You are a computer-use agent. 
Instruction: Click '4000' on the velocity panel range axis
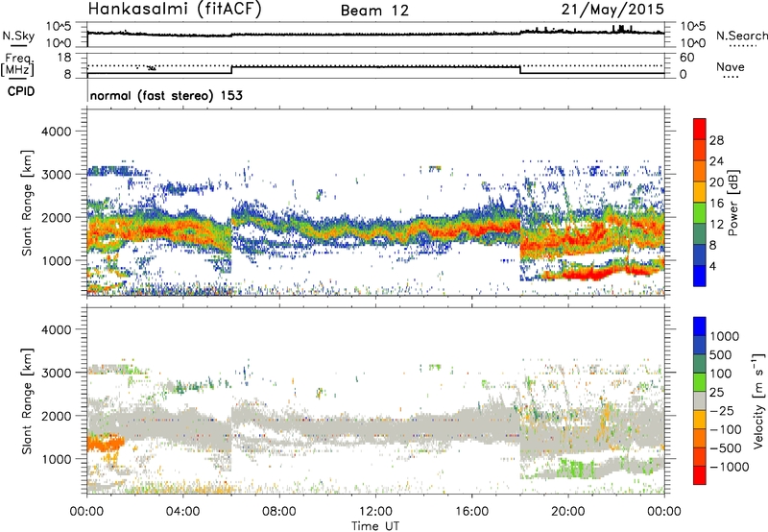(x=56, y=329)
